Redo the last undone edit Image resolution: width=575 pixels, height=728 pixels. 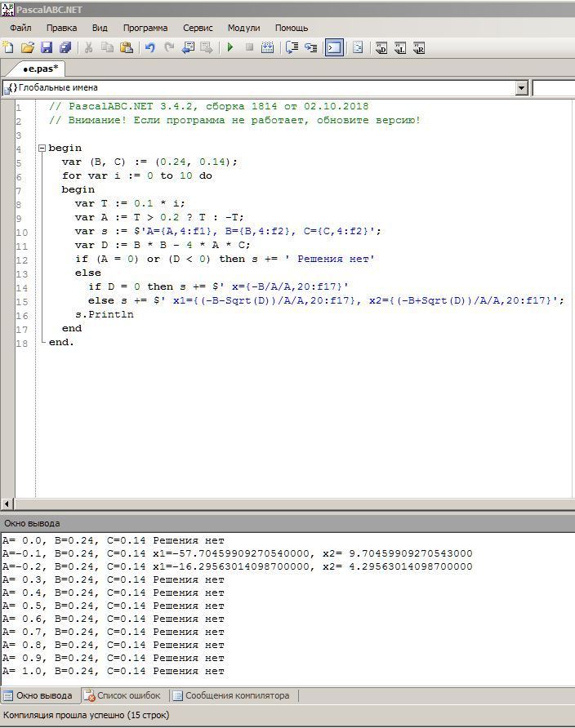[x=169, y=47]
